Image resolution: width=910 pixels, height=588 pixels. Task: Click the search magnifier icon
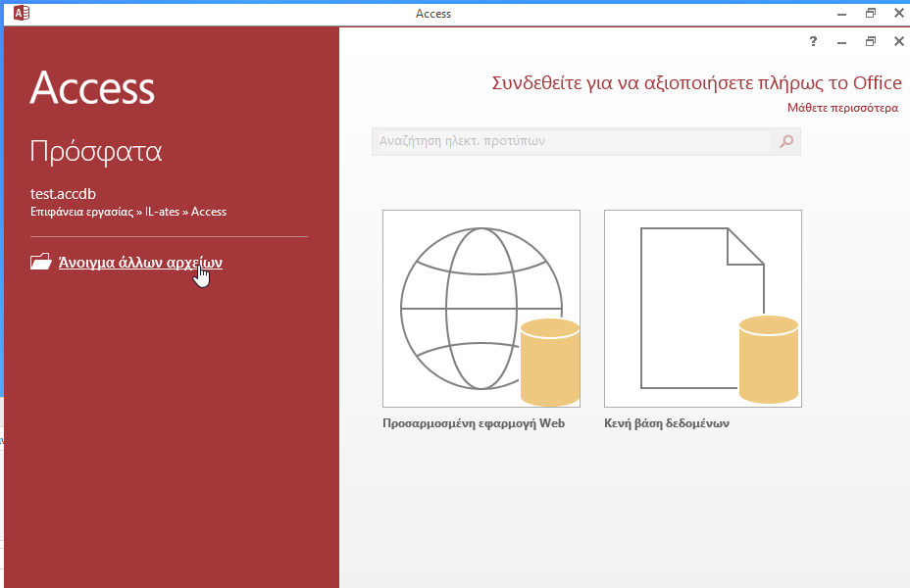(x=786, y=141)
